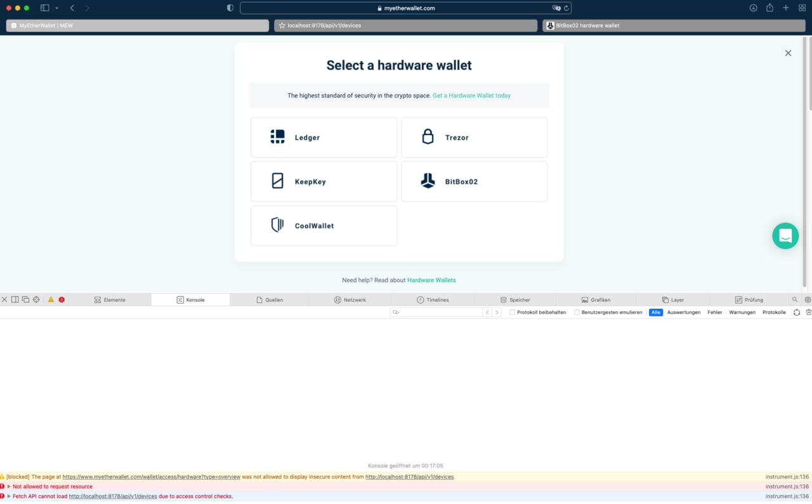Check the Benutzergesten emulieren option
The width and height of the screenshot is (812, 504).
[x=577, y=312]
